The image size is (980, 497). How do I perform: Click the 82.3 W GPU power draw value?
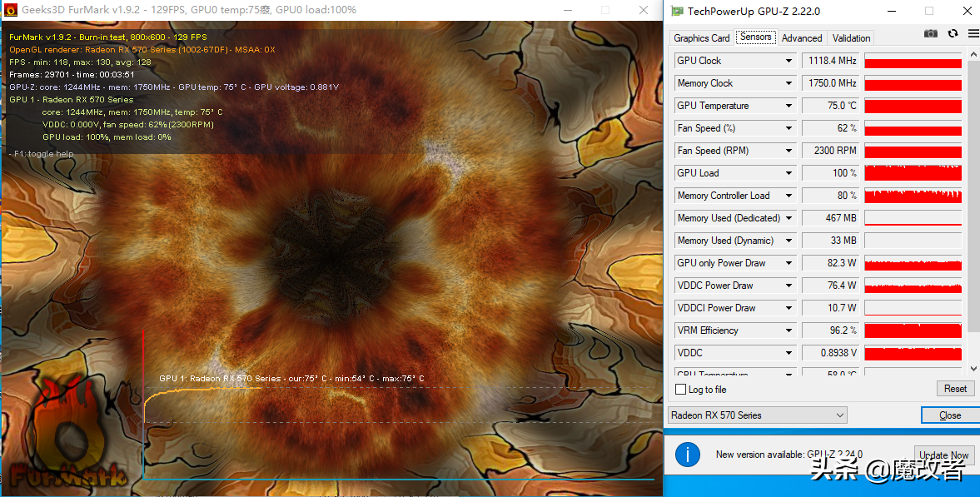coord(831,263)
